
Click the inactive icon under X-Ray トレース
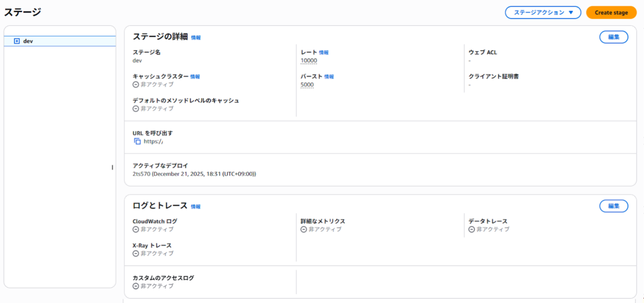136,253
